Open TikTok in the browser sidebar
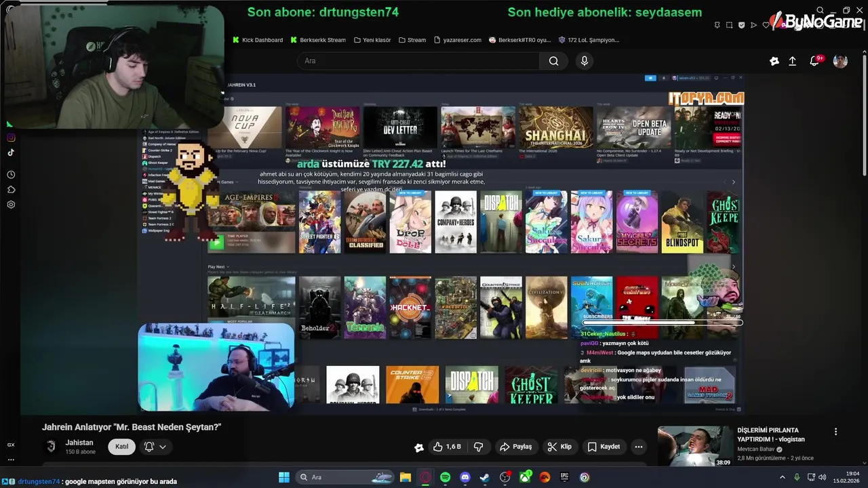The height and width of the screenshot is (488, 868). [11, 152]
